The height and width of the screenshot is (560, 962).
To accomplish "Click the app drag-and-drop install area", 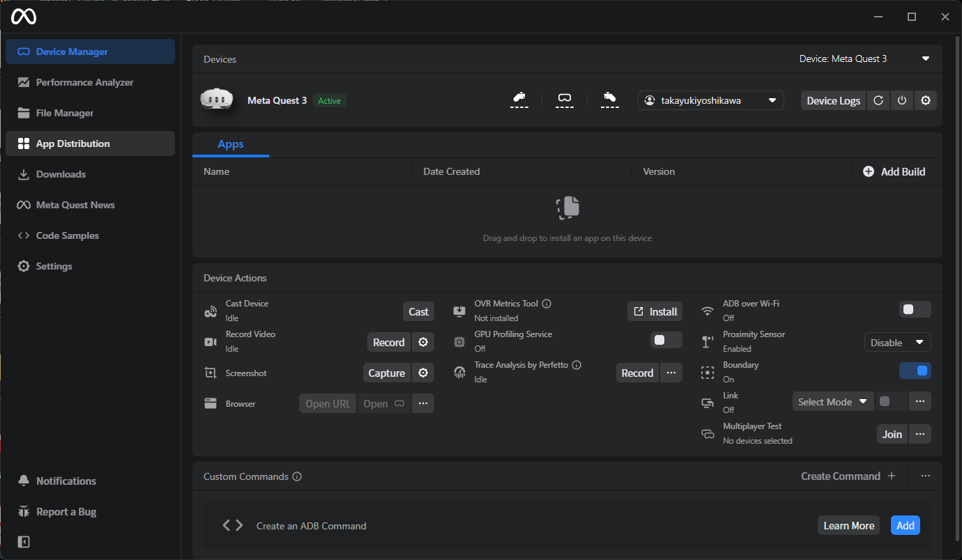I will coord(567,220).
